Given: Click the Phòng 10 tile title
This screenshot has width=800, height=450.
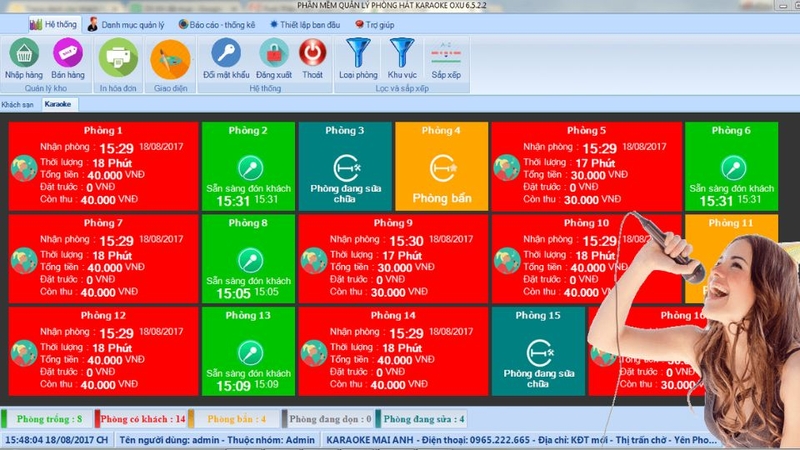Looking at the screenshot, I should click(586, 223).
